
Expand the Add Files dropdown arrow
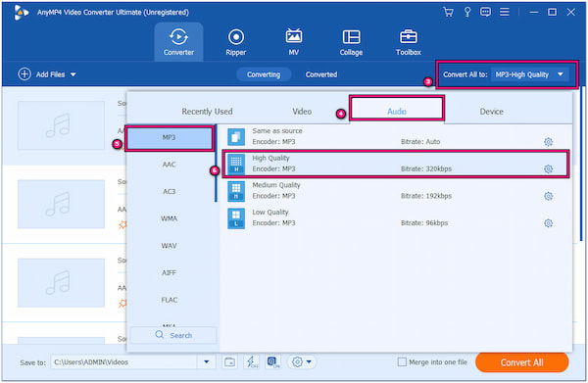point(73,74)
